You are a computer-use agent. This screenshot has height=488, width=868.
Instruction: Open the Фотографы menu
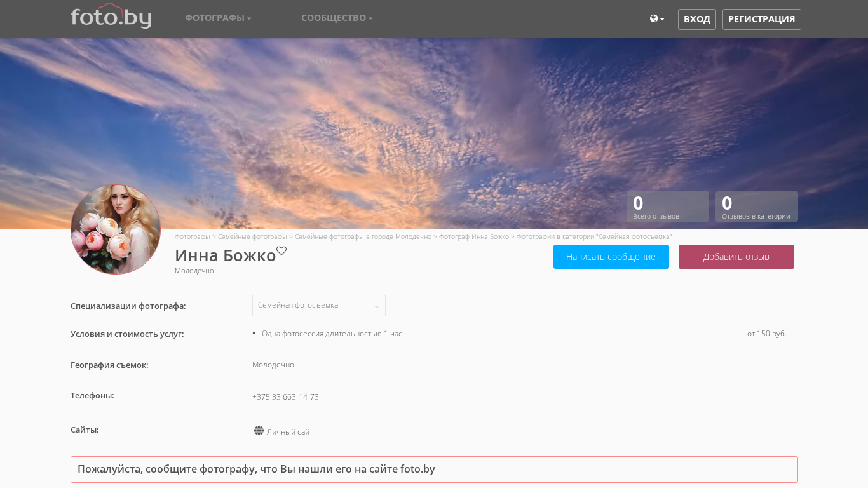[218, 18]
